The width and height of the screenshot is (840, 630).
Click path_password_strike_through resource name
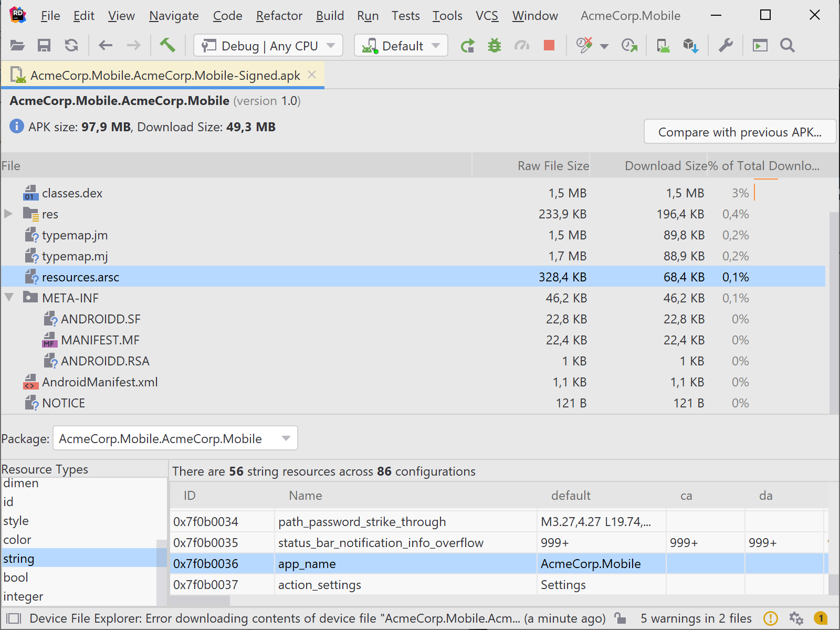[362, 521]
